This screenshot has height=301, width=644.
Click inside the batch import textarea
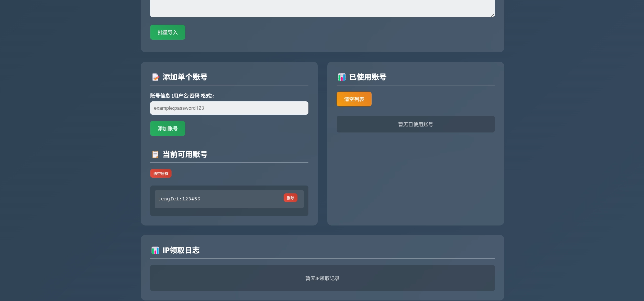click(x=322, y=8)
